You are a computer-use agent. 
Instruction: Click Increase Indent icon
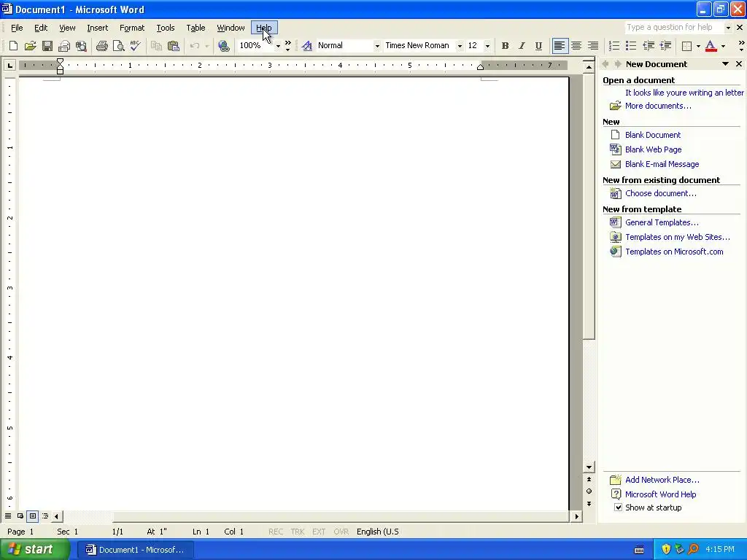click(x=665, y=46)
